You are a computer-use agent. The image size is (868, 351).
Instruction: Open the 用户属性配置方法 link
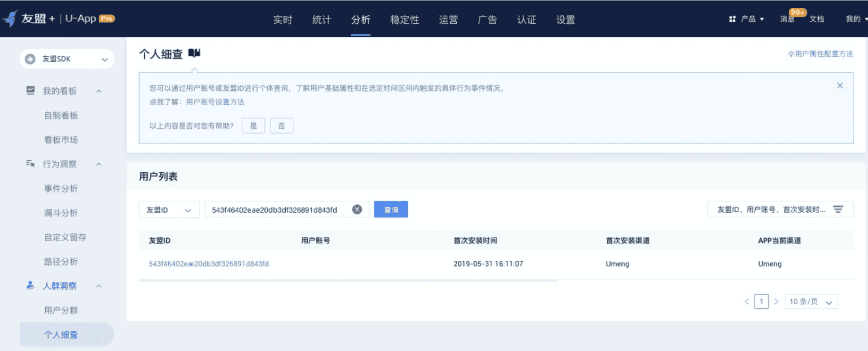(821, 54)
